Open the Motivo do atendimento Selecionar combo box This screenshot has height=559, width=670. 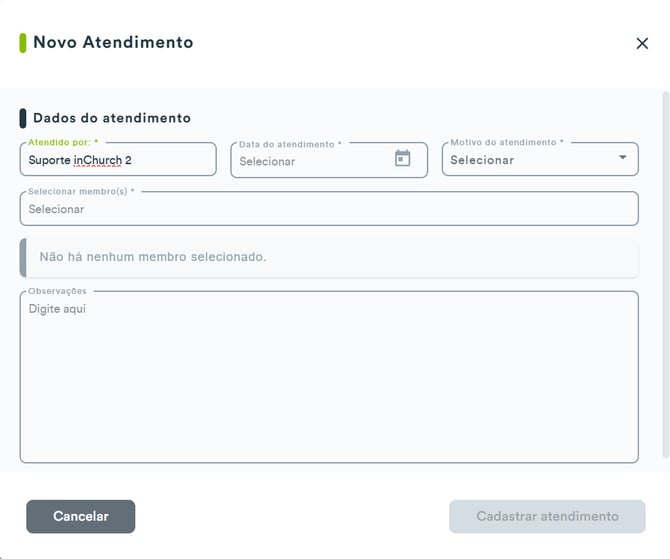540,159
